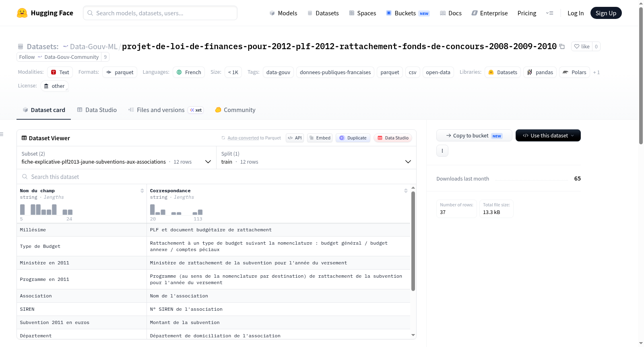Select the donnees-publiques-francaises tag
This screenshot has width=644, height=347.
coord(335,72)
